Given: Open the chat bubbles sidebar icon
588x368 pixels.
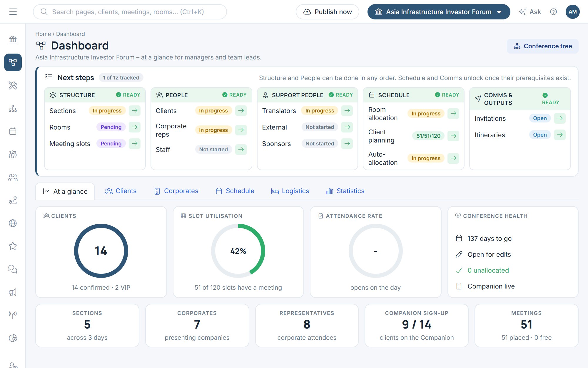Looking at the screenshot, I should pos(13,269).
